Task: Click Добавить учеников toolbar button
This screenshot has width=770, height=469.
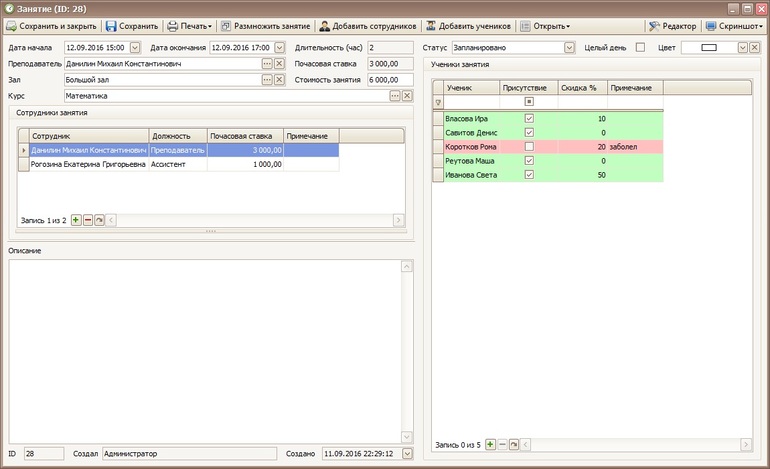Action: (x=468, y=26)
